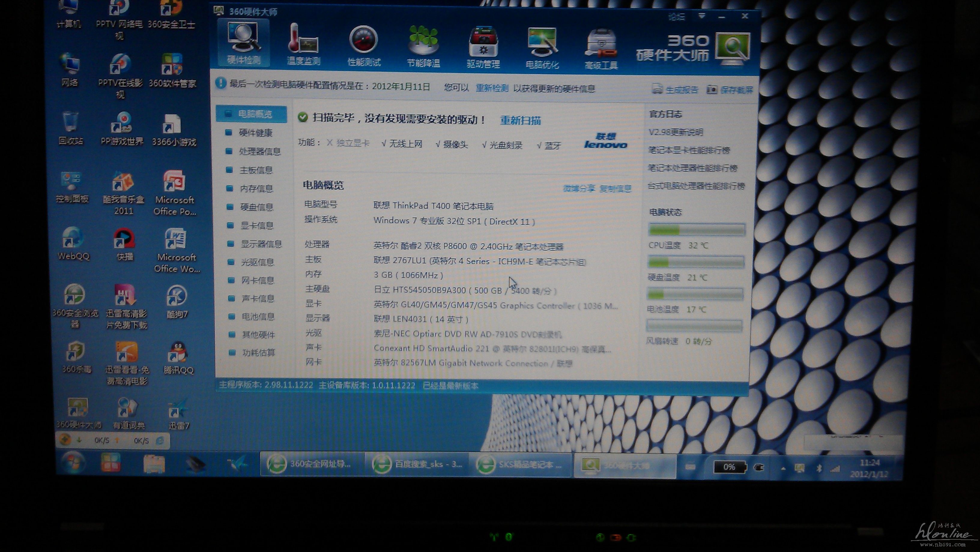
Task: Select 处理器信息 in the sidebar
Action: 259,151
